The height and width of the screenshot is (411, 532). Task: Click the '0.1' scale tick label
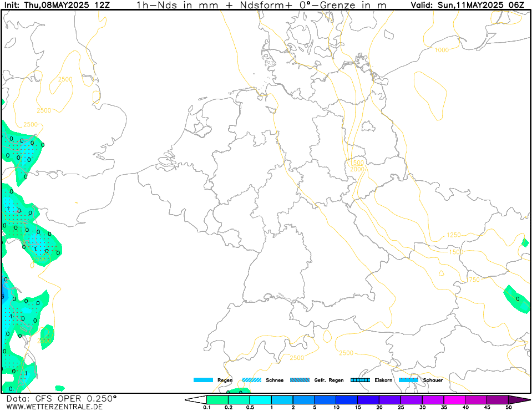pos(206,408)
